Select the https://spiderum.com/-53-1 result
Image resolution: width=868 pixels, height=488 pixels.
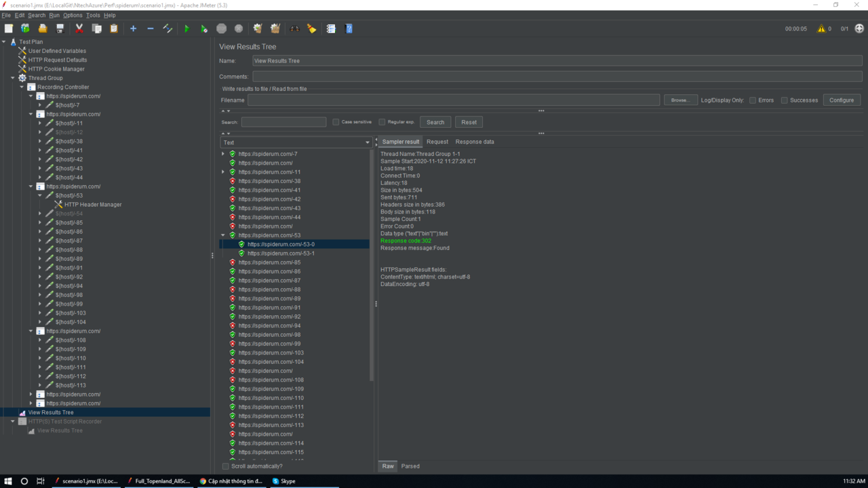(281, 253)
